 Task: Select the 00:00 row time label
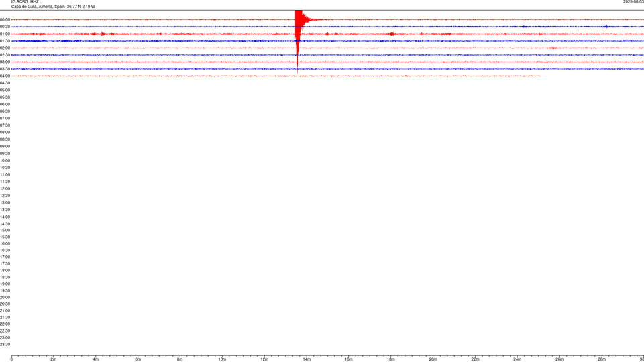[x=5, y=20]
